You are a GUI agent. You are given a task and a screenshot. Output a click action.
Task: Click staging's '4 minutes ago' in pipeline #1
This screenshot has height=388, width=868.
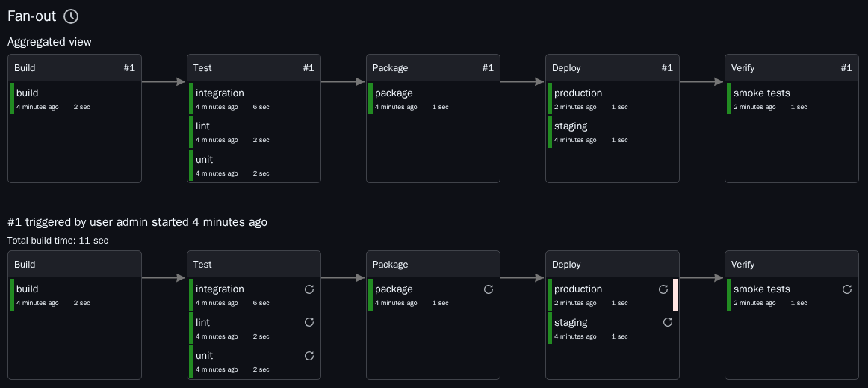pos(575,336)
